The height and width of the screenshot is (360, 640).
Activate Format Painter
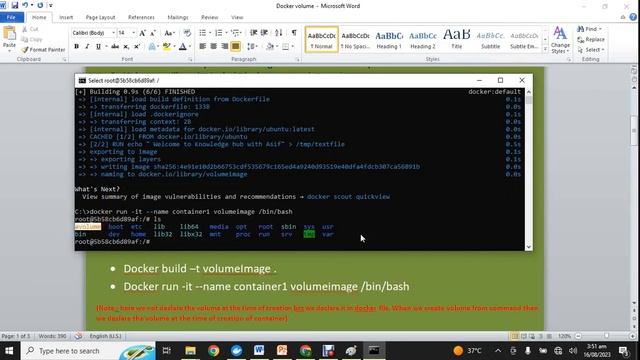pos(43,49)
